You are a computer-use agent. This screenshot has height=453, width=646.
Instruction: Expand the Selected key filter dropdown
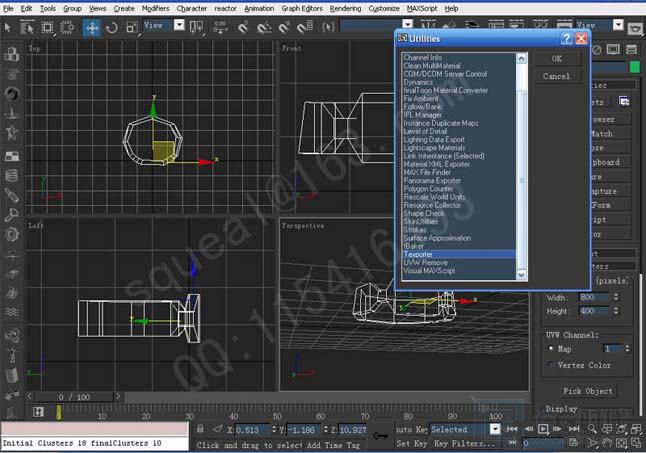pos(495,429)
